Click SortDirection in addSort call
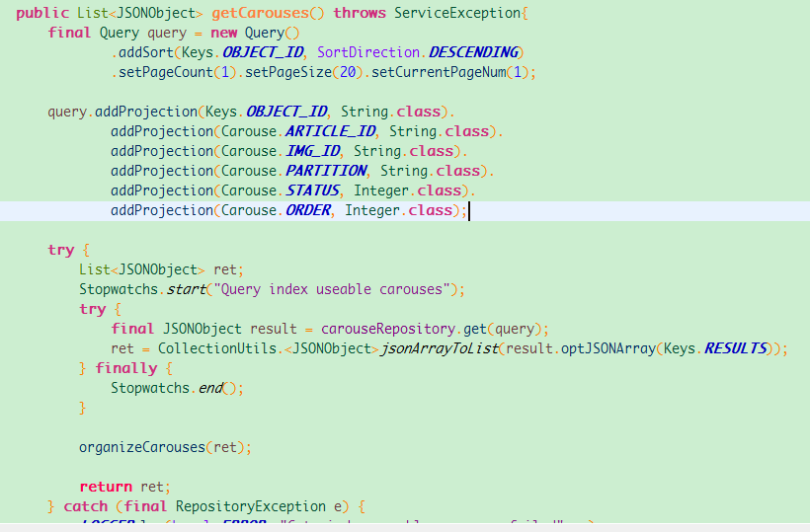This screenshot has width=810, height=532. click(x=368, y=52)
